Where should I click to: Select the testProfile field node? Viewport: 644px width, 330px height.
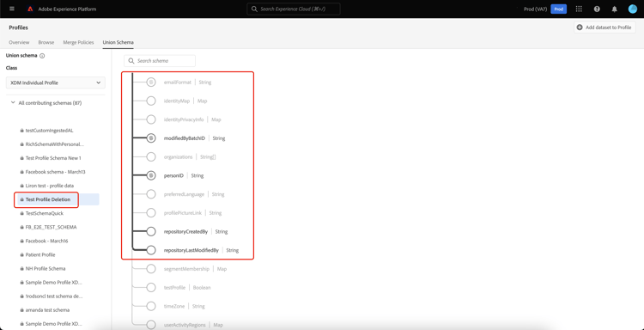151,287
